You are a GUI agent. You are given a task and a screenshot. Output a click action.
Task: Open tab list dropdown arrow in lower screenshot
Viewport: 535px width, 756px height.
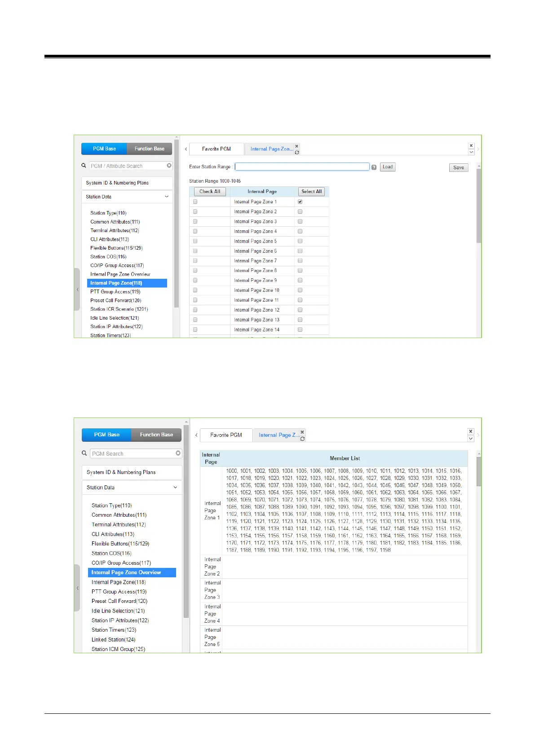(471, 439)
